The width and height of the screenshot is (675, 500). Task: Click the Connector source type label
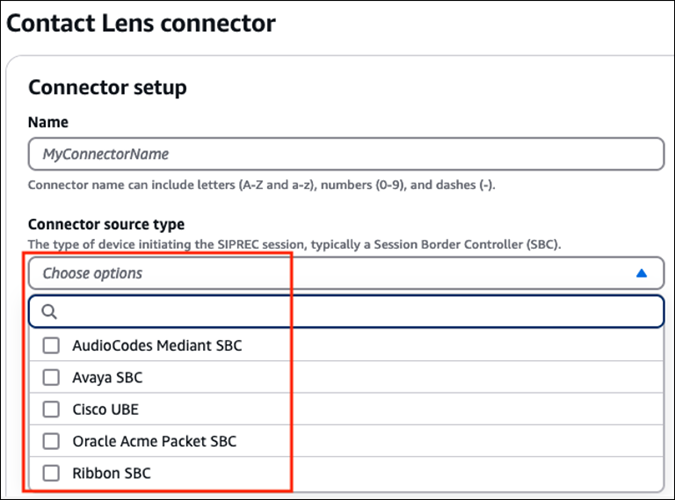tap(106, 224)
